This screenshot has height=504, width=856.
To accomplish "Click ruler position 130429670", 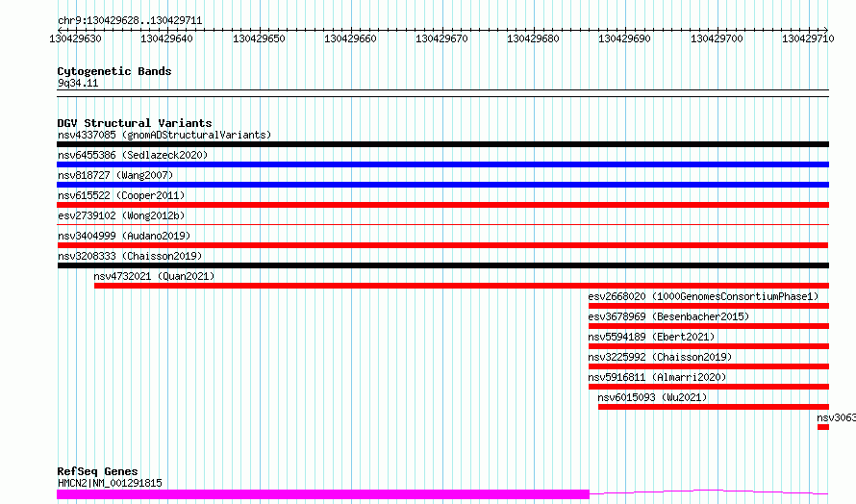I will point(441,38).
